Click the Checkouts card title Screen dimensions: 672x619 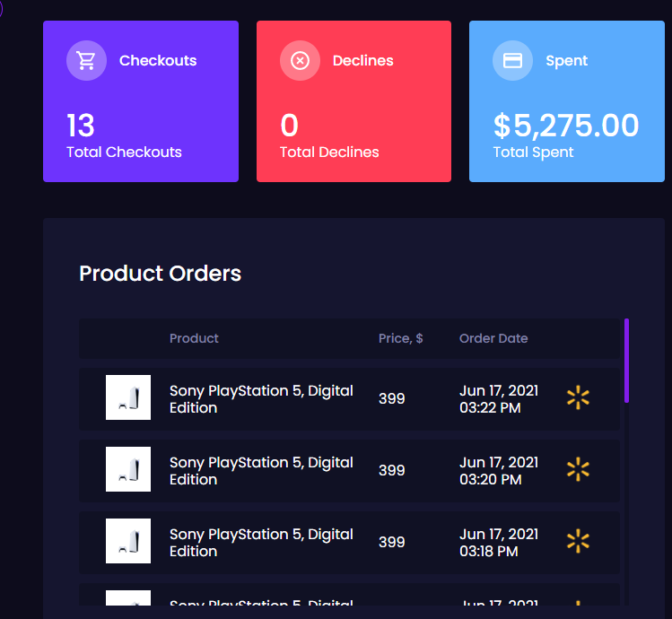coord(158,60)
